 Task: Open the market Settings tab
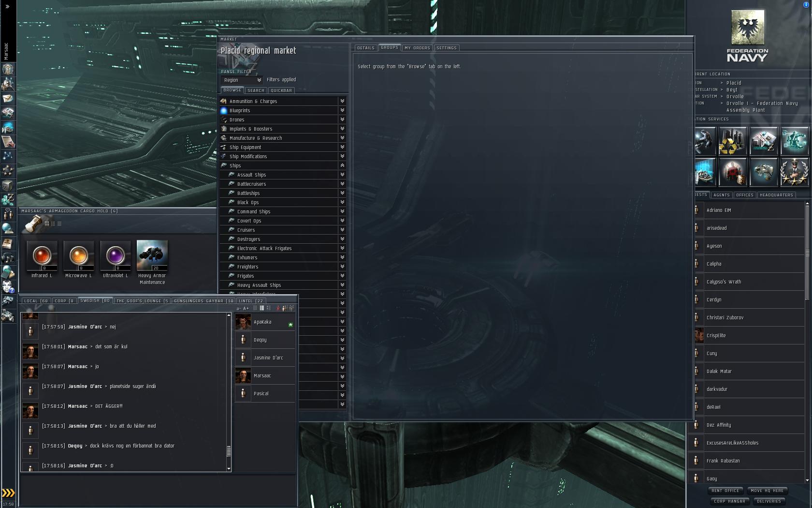tap(447, 48)
